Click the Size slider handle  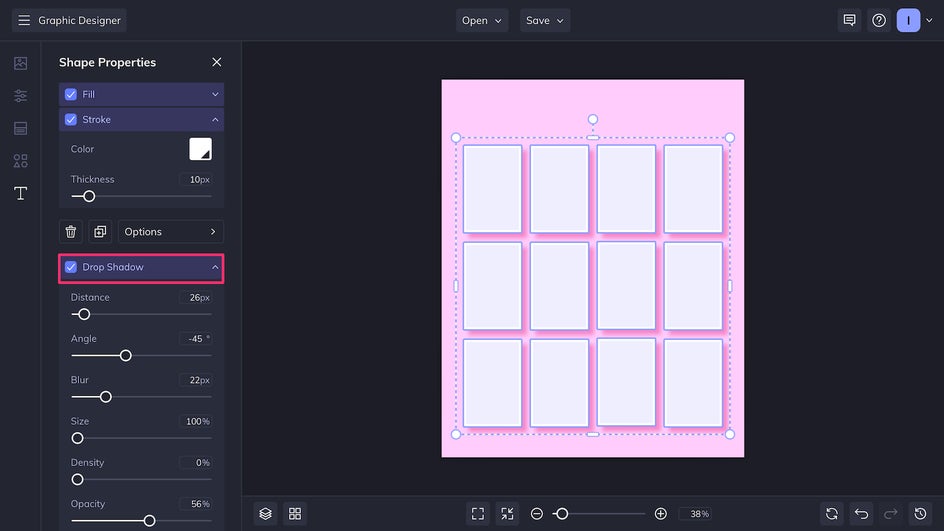pyautogui.click(x=78, y=438)
